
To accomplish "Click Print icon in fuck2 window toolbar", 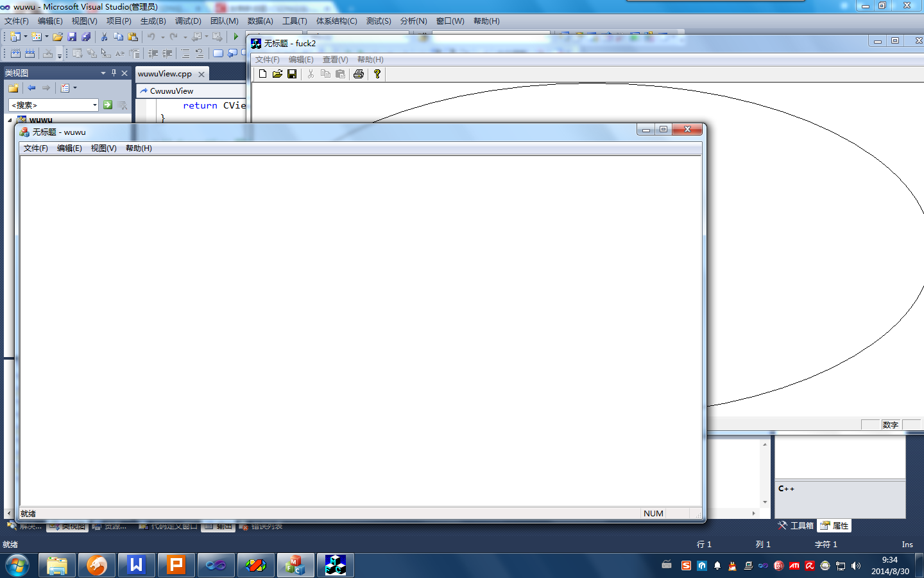I will click(359, 74).
